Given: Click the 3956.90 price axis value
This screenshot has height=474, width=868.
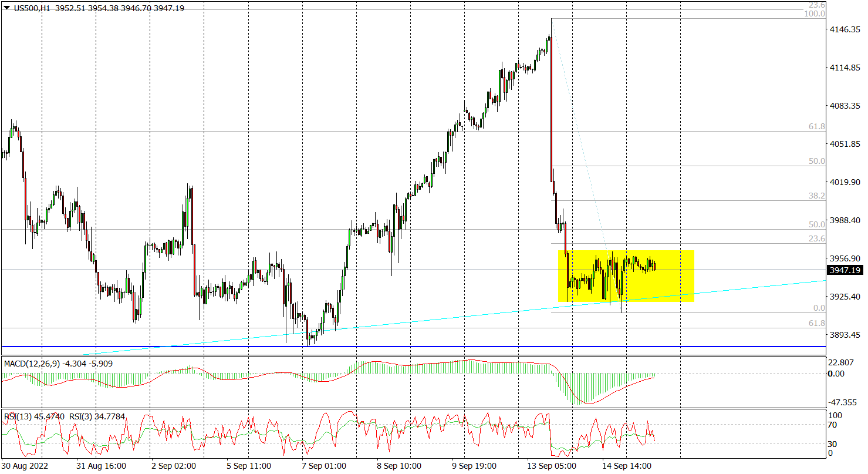Looking at the screenshot, I should tap(846, 258).
